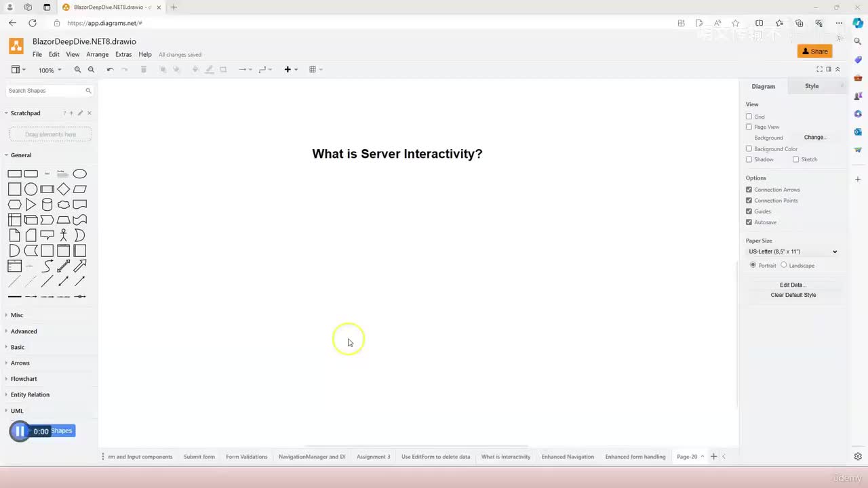868x488 pixels.
Task: Choose the triangle shape
Action: pyautogui.click(x=31, y=205)
